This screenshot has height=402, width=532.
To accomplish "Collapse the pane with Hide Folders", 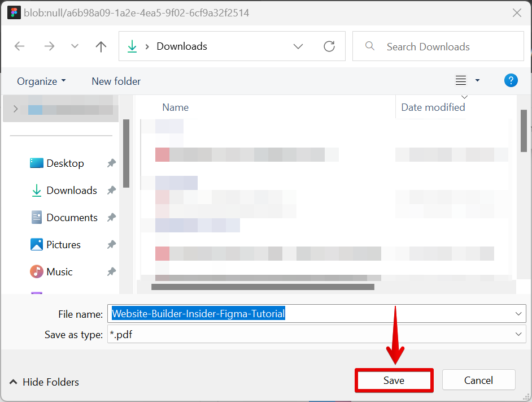I will click(44, 382).
